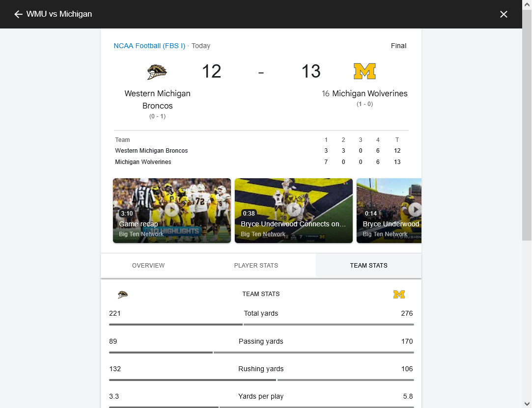The image size is (532, 408).
Task: Click the Passing yards comparison bar
Action: [261, 353]
